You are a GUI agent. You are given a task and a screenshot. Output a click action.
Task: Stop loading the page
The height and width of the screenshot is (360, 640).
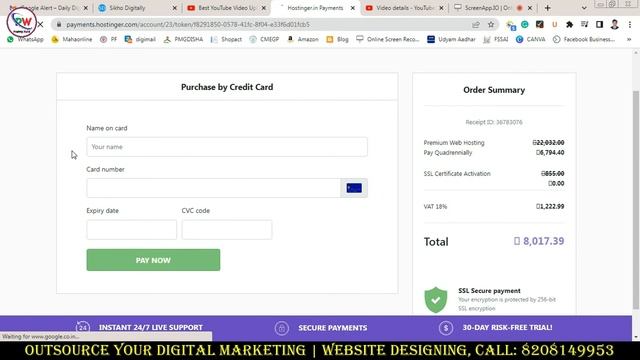point(40,24)
